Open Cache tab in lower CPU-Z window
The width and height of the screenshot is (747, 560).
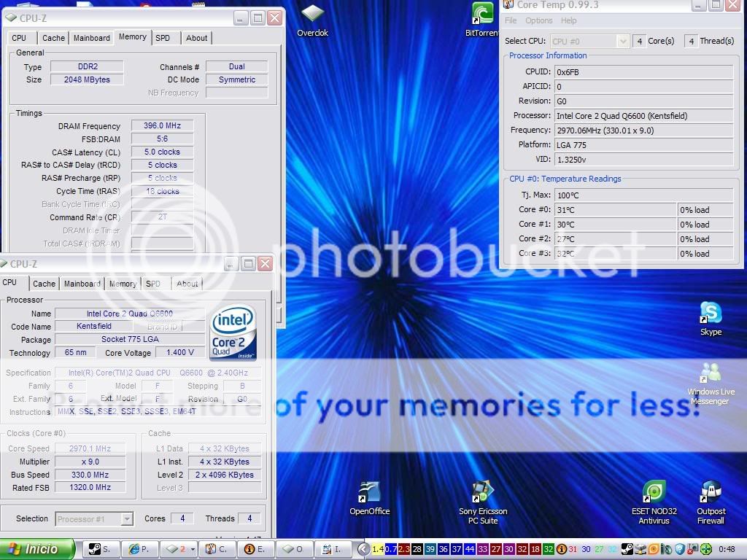click(x=44, y=284)
